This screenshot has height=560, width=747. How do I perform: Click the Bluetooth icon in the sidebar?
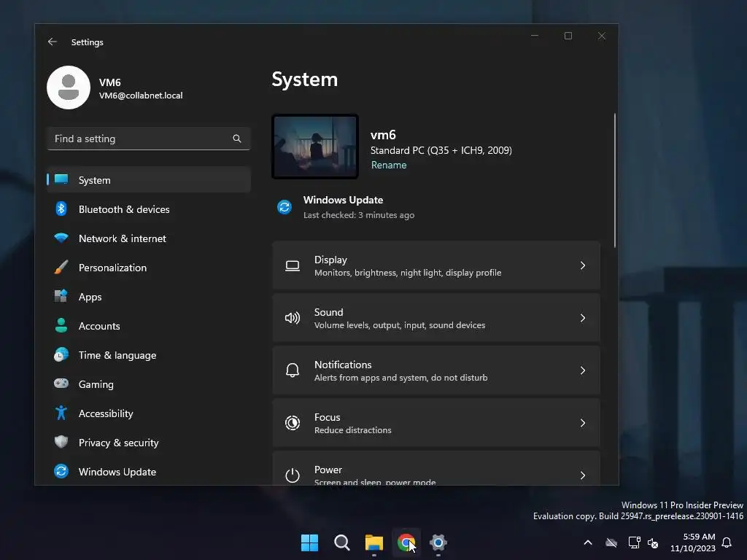[x=61, y=209]
